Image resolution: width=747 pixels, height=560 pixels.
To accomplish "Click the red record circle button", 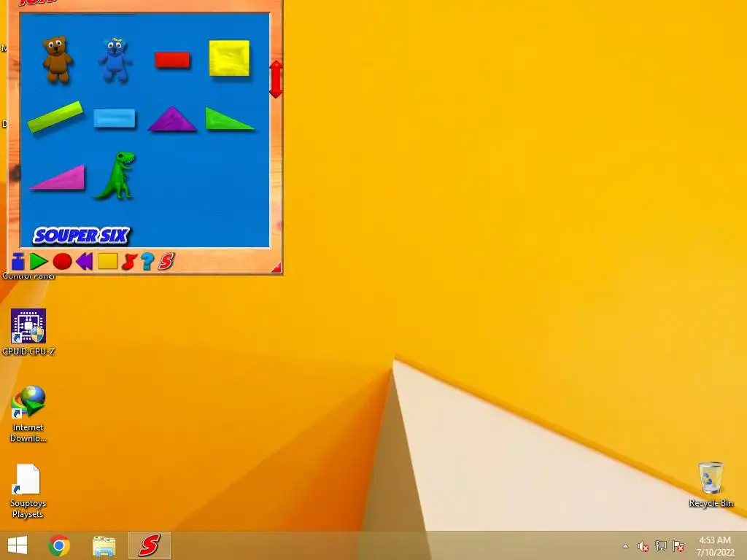I will coord(63,262).
